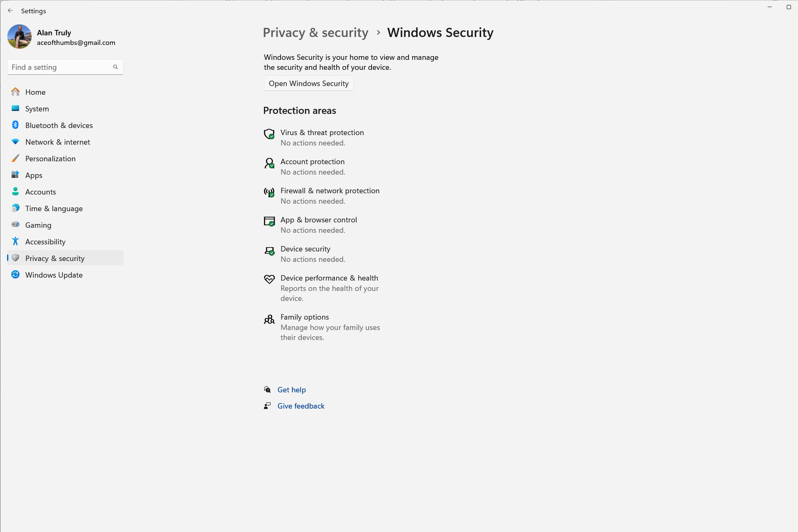The image size is (798, 532).
Task: Toggle the Bluetooth & devices setting
Action: tap(59, 125)
